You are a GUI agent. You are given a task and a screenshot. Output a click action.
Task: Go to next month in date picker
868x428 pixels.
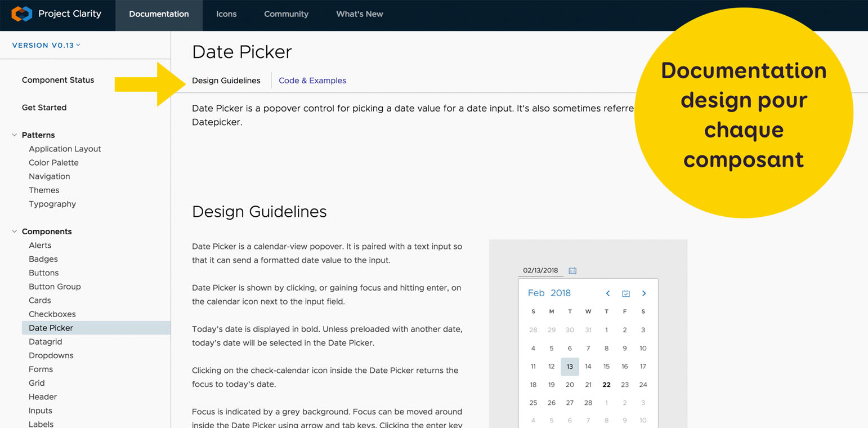644,293
